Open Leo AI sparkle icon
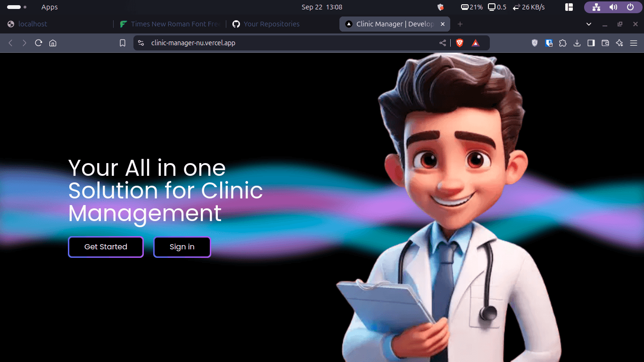The height and width of the screenshot is (362, 644). point(619,43)
